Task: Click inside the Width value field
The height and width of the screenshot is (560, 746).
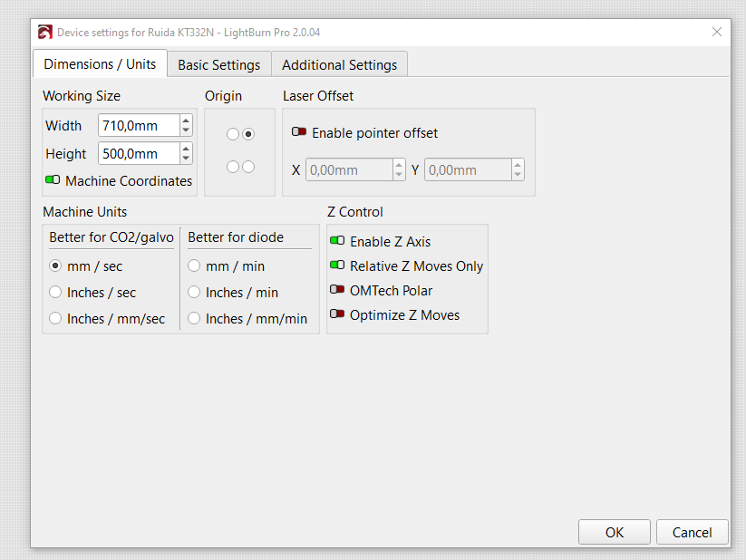Action: 136,125
